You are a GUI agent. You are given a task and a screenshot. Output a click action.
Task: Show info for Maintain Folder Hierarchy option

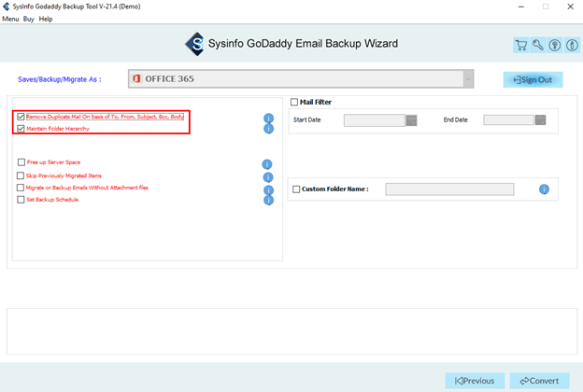[x=268, y=129]
